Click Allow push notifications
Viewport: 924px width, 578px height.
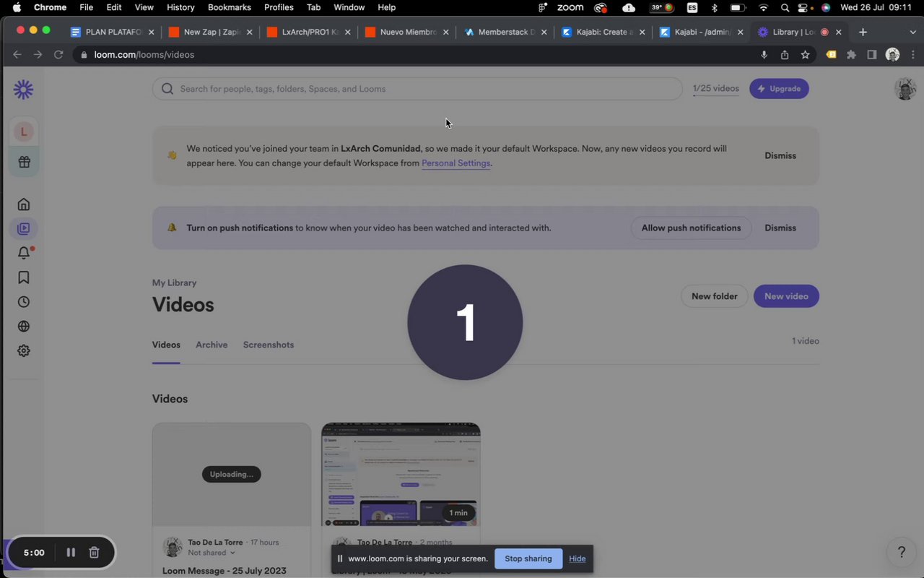tap(691, 228)
